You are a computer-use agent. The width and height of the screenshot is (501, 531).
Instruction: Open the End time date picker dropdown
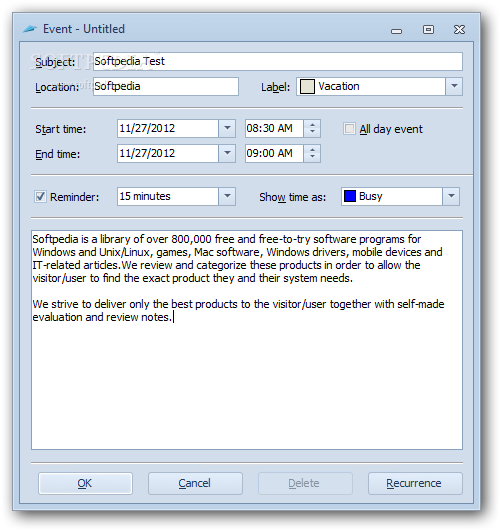pyautogui.click(x=227, y=153)
